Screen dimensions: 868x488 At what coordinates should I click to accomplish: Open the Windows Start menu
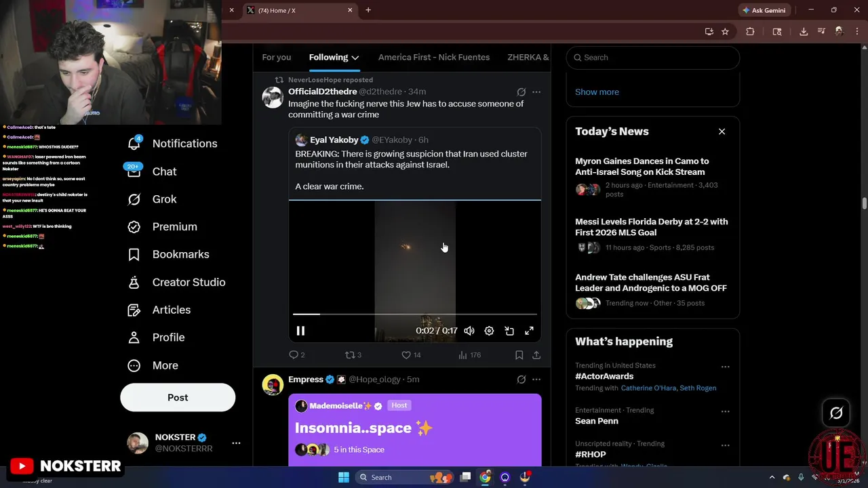tap(344, 477)
